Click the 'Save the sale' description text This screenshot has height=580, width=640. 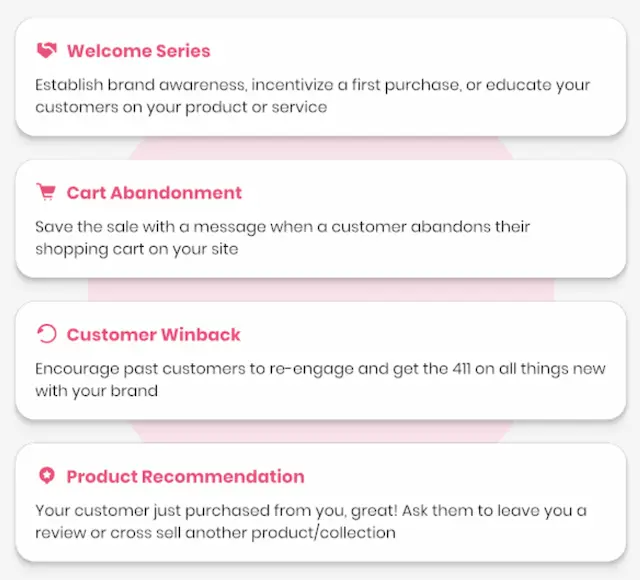(x=282, y=238)
